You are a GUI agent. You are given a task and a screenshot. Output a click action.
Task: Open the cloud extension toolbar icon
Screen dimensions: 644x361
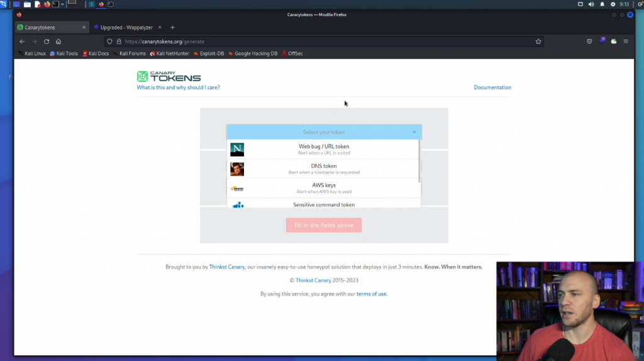click(614, 42)
